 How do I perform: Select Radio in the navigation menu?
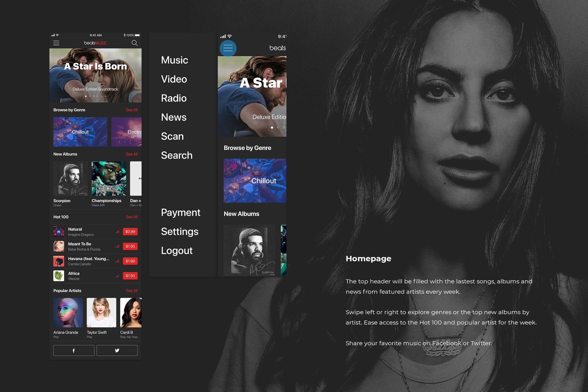(x=174, y=98)
